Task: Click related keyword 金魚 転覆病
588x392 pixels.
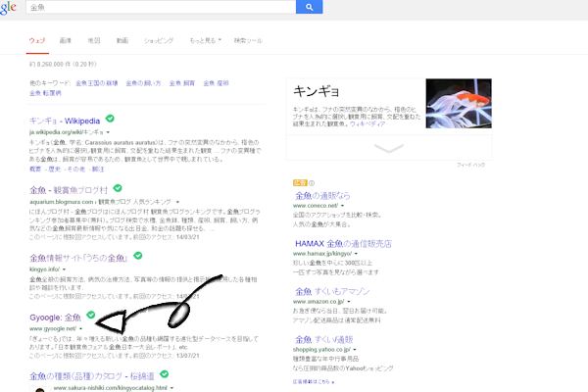Action: click(x=45, y=93)
